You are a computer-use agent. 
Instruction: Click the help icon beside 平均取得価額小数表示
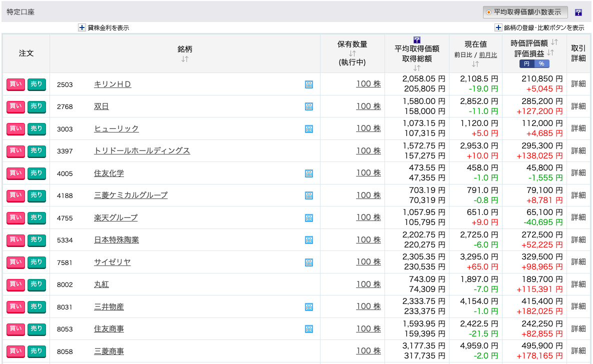pyautogui.click(x=578, y=12)
